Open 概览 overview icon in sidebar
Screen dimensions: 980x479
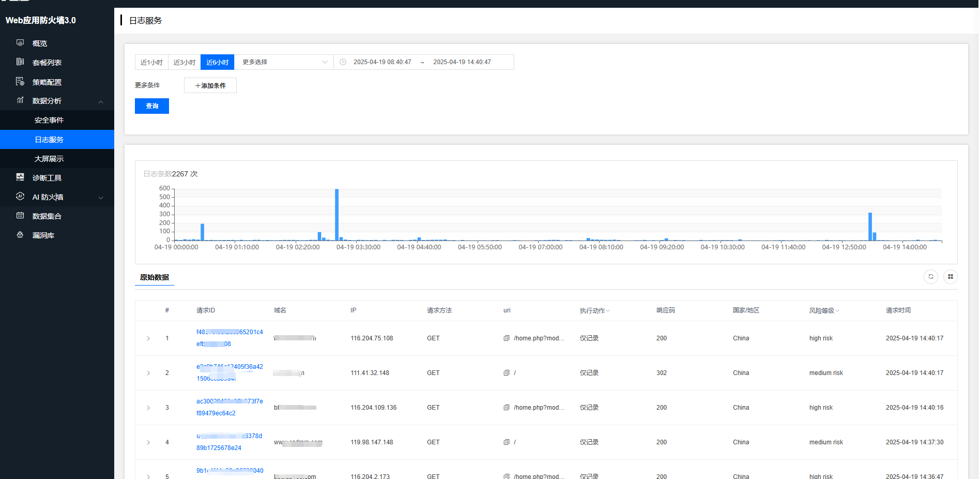click(x=20, y=42)
